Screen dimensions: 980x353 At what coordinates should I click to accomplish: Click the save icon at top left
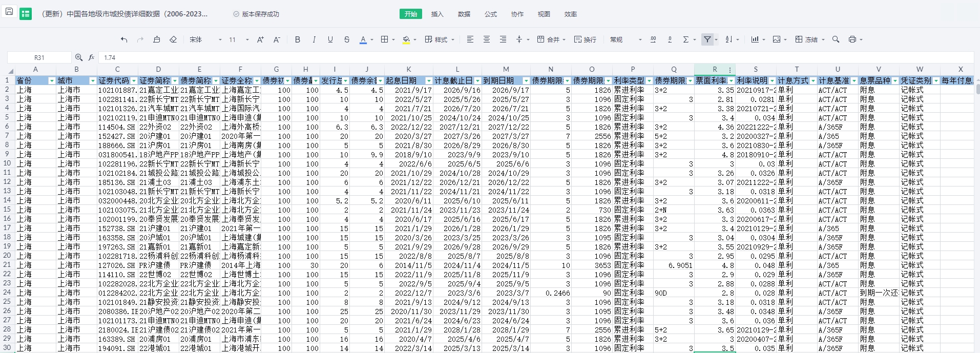[9, 11]
